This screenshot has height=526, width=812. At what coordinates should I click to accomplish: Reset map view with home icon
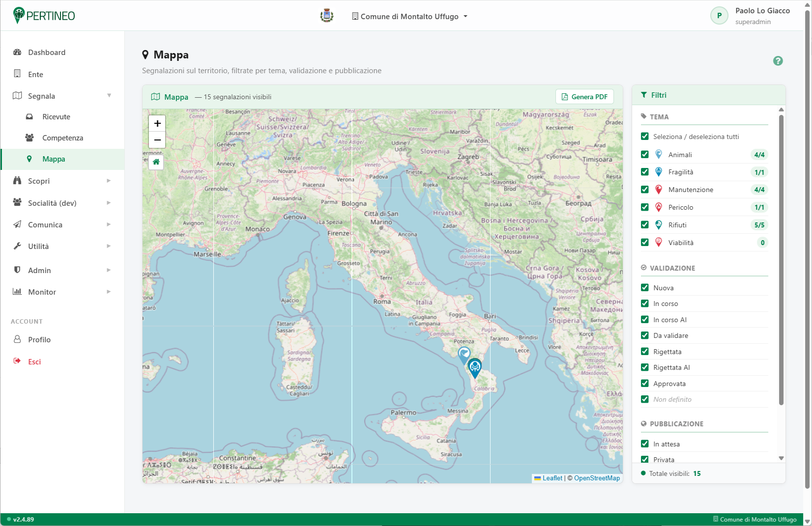(156, 162)
